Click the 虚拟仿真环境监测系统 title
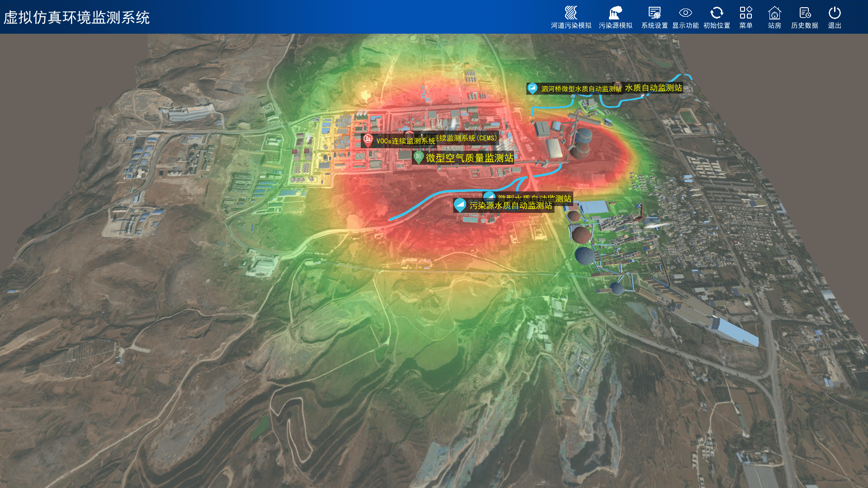 point(76,18)
